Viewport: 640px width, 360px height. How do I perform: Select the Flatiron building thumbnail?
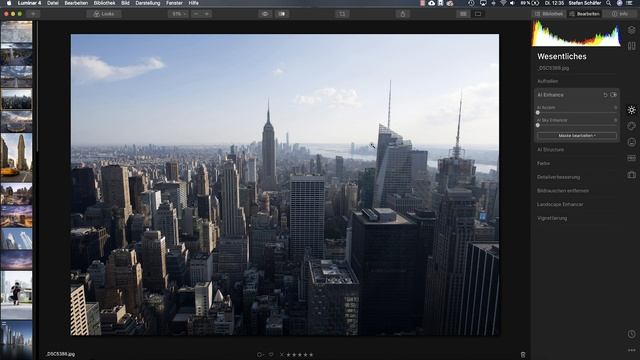(x=16, y=158)
